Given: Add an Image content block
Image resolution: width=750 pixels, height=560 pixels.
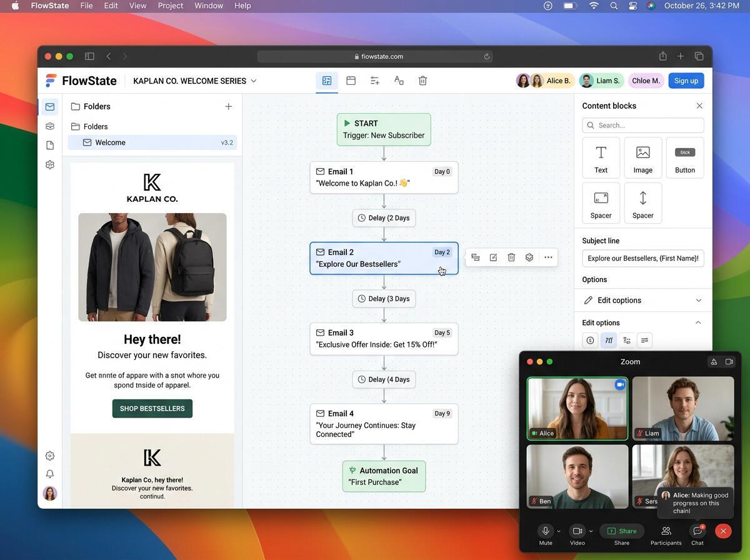Looking at the screenshot, I should pos(642,158).
